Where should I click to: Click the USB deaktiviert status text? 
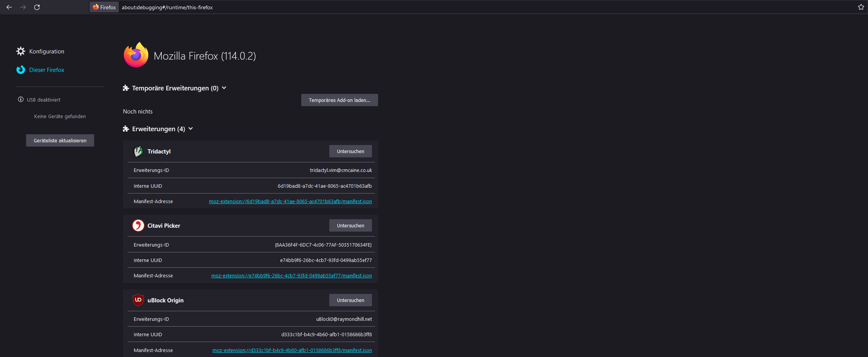[43, 100]
